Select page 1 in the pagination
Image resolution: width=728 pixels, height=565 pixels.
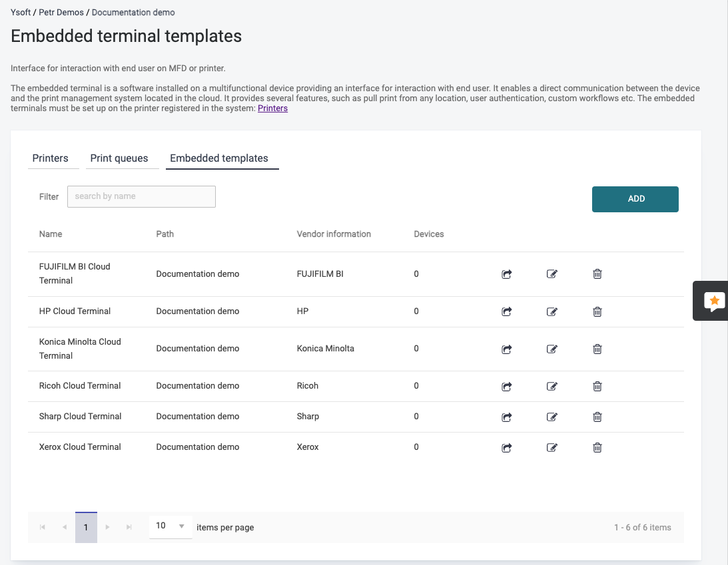tap(86, 527)
